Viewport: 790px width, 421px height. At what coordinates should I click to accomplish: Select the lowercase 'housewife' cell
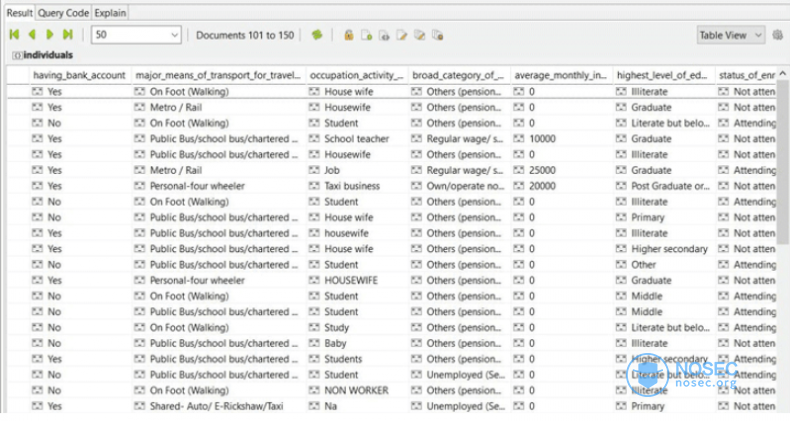click(x=357, y=233)
